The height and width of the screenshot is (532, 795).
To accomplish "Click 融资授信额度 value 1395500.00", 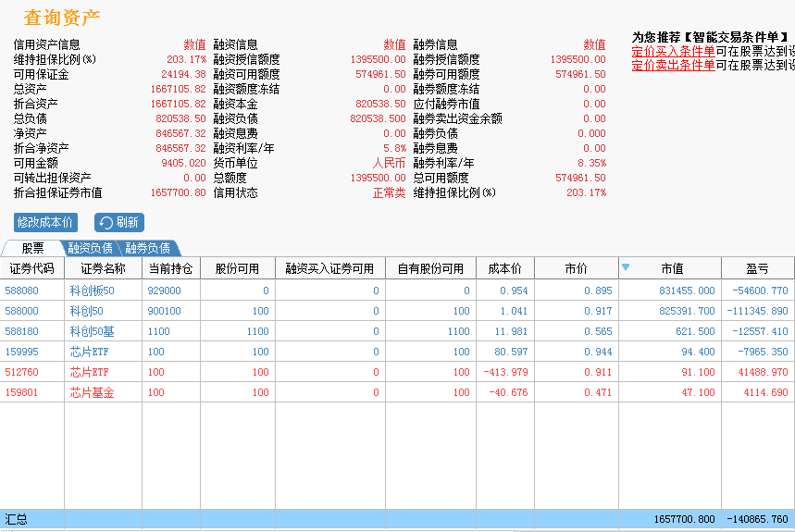I will pyautogui.click(x=379, y=60).
